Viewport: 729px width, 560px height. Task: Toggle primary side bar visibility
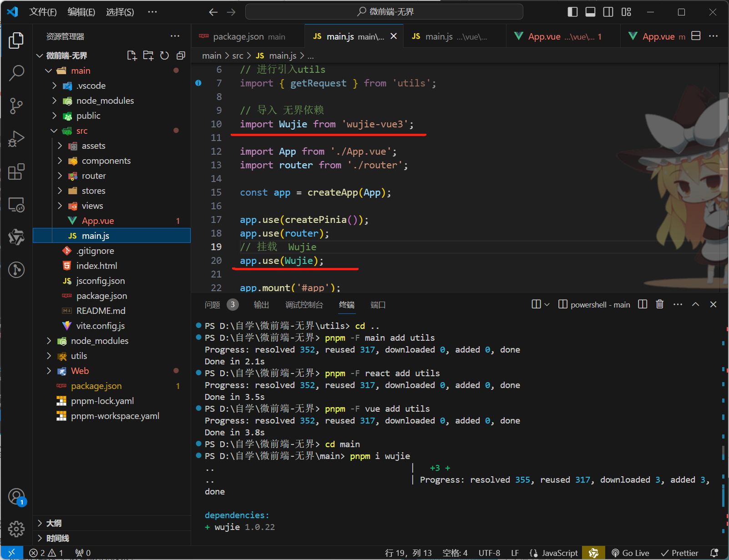(x=573, y=12)
